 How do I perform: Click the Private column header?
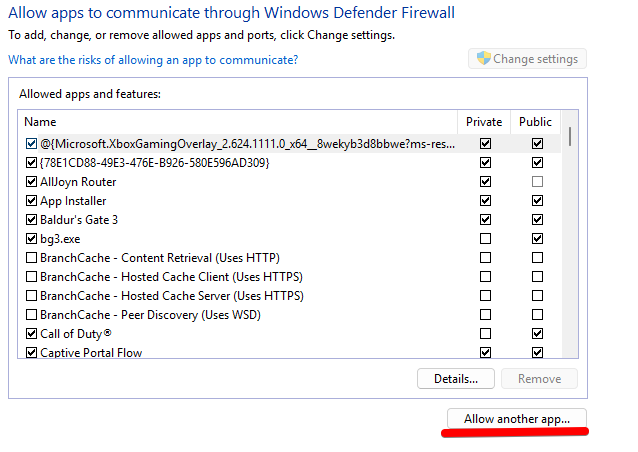coord(484,122)
